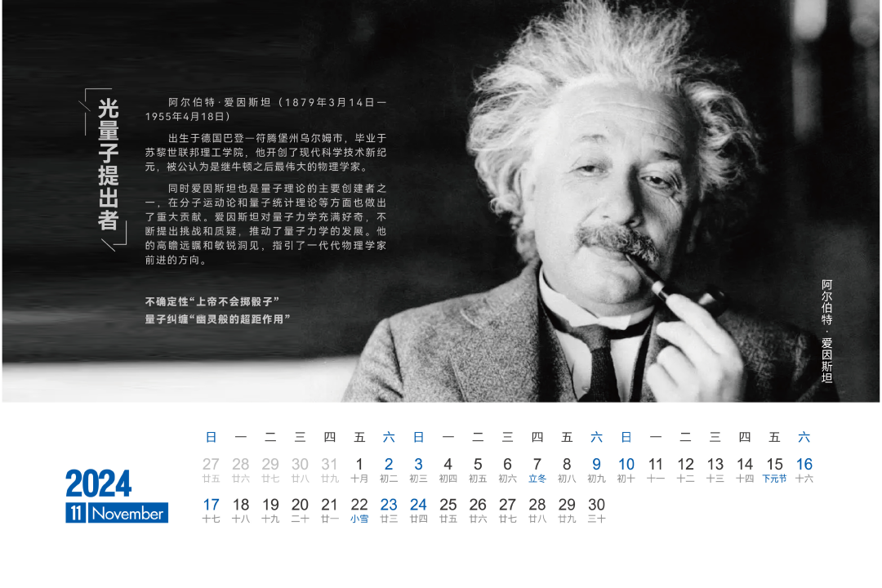
Task: Click the 小雪 solar term label
Action: pyautogui.click(x=359, y=519)
